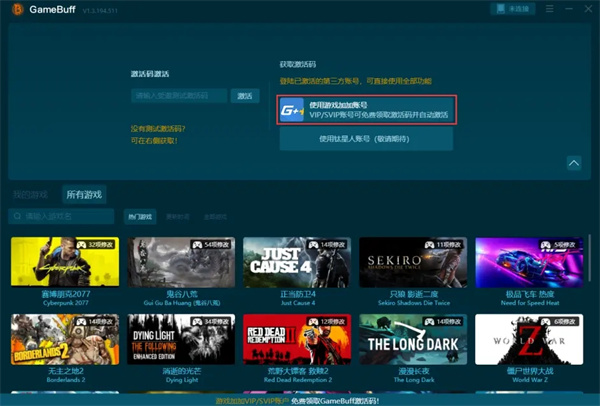The height and width of the screenshot is (406, 600).
Task: Click the search magnifier icon
Action: click(17, 216)
